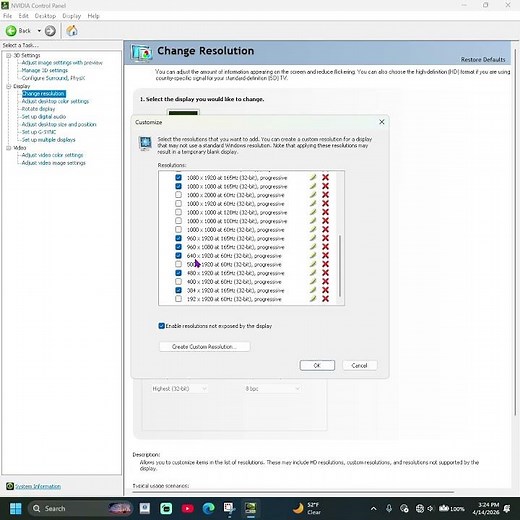Click the red X for 192 x 1920 resolution
This screenshot has height=520, width=520.
tap(325, 299)
